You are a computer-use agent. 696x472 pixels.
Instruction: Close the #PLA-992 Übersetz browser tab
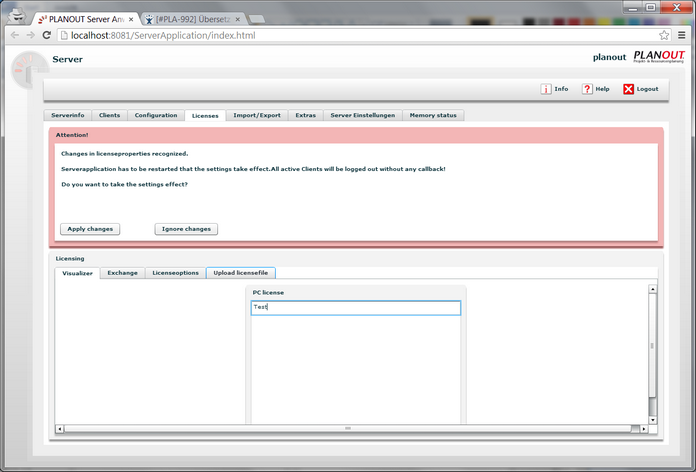point(238,20)
